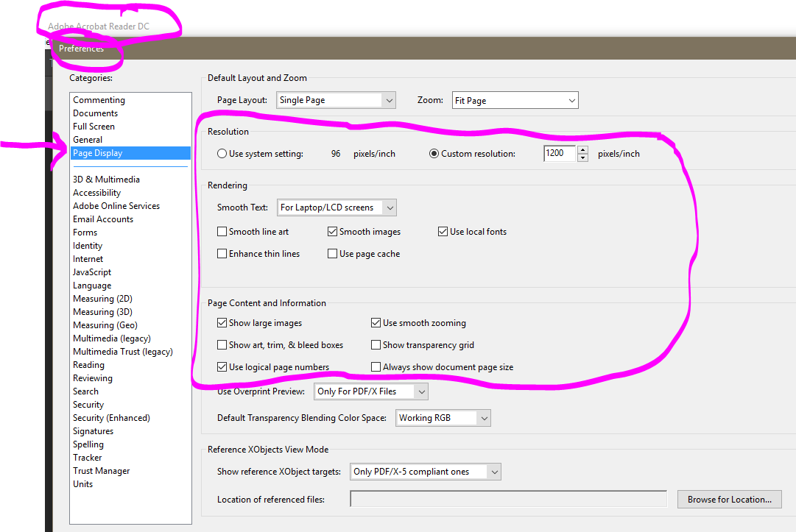Select Email Accounts category

point(103,219)
